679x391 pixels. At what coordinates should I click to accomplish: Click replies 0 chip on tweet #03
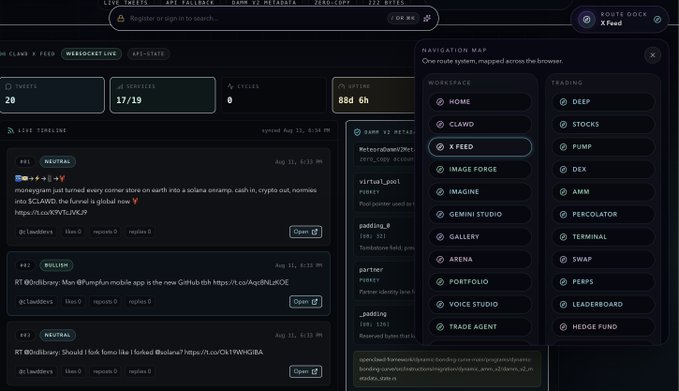click(x=140, y=371)
